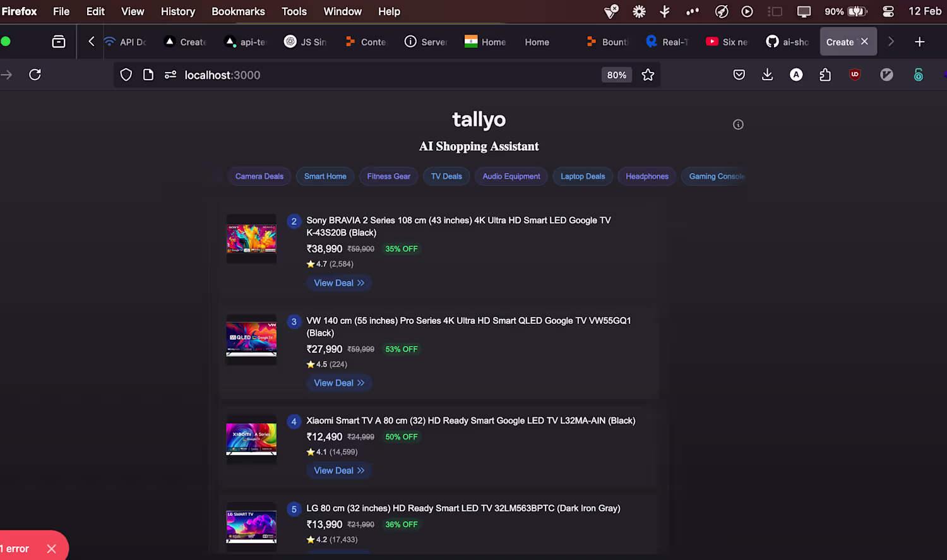Select the Laptop Deals chip
Viewport: 947px width, 560px height.
click(x=583, y=176)
